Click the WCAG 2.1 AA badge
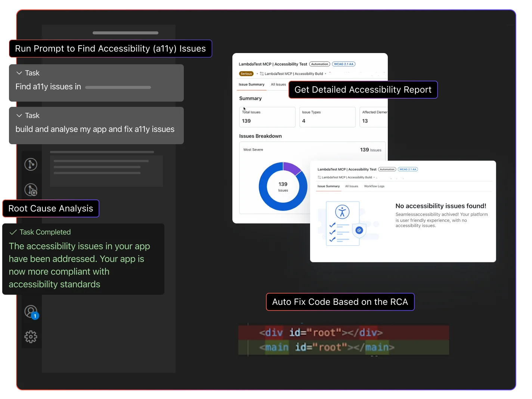Screen dimensions: 532x399 click(343, 64)
